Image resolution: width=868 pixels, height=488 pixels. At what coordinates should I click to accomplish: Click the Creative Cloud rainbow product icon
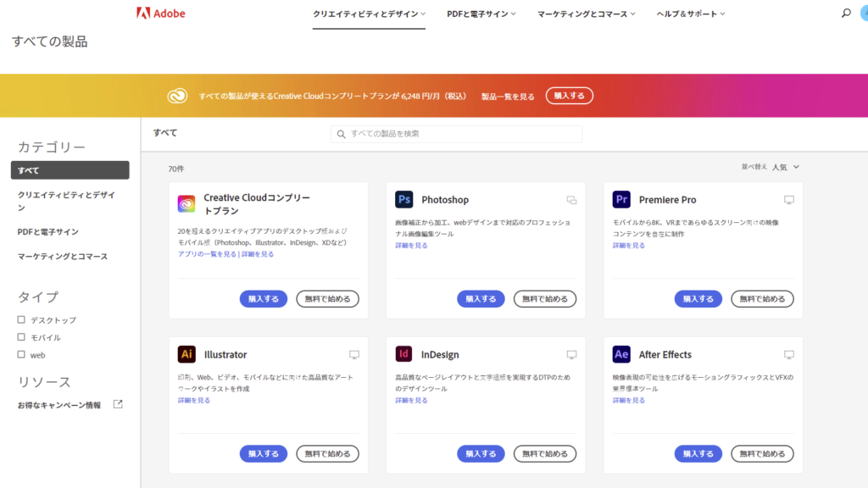[x=186, y=203]
